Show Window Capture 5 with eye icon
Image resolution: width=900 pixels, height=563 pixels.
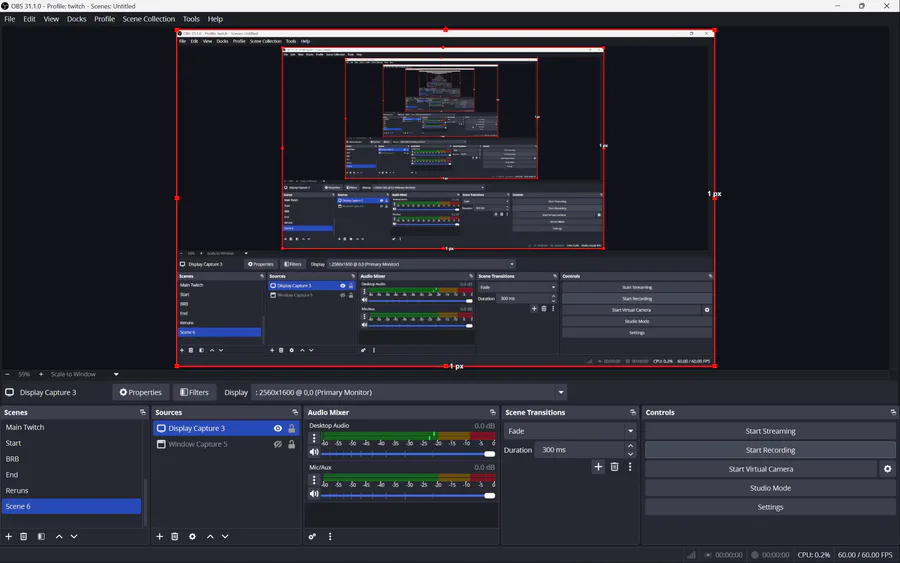(x=278, y=444)
